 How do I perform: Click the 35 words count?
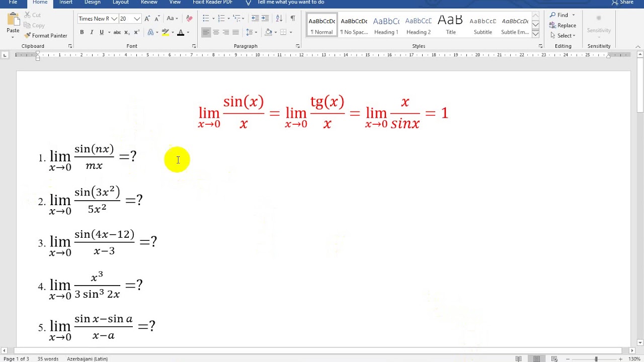48,359
